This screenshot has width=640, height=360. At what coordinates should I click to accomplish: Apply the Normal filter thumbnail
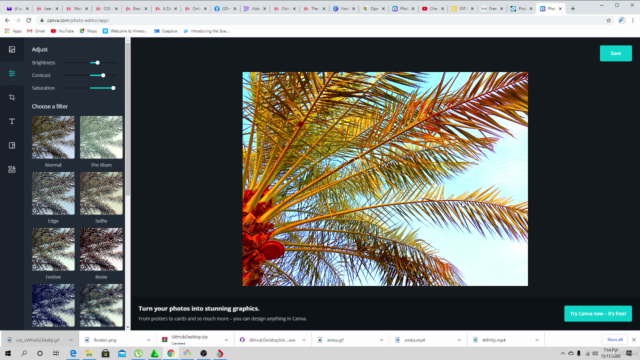coord(53,137)
